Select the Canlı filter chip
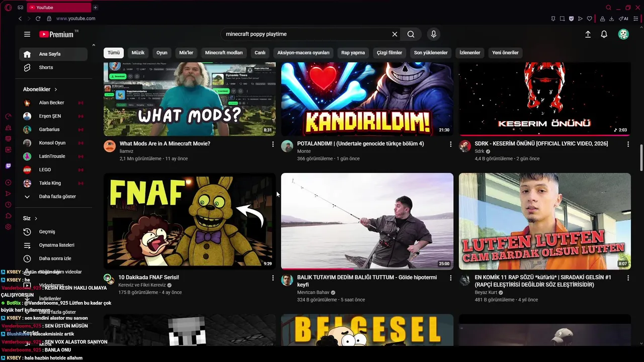Viewport: 644px width, 362px height. (260, 53)
